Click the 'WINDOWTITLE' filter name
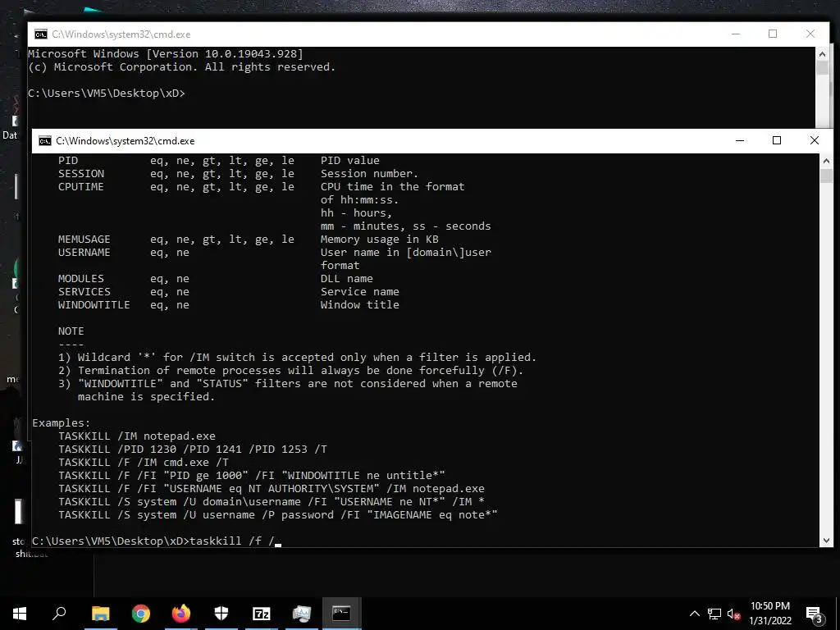 point(94,305)
